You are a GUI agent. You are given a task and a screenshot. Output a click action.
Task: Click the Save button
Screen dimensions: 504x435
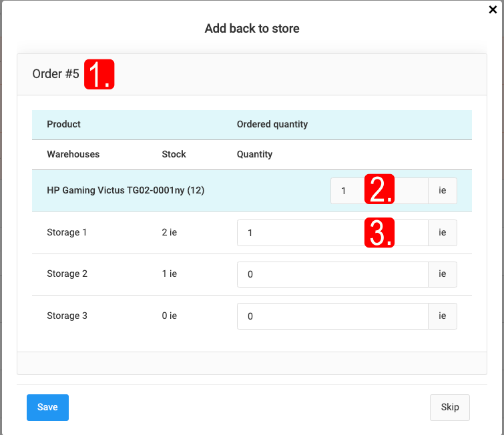47,407
